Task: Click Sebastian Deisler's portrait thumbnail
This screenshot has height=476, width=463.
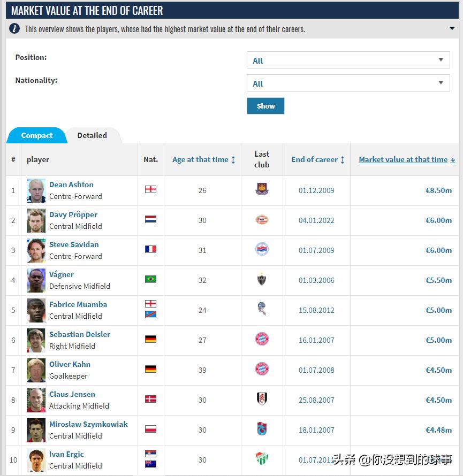Action: click(36, 340)
